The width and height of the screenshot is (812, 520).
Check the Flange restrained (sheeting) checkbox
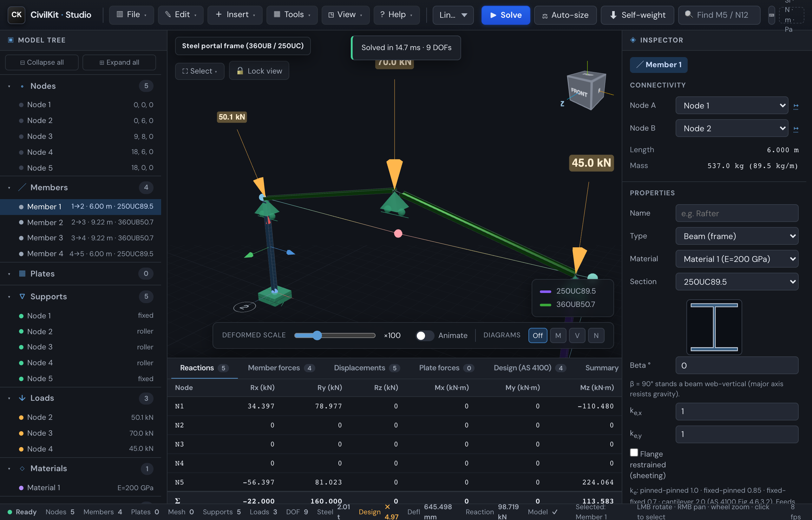tap(634, 452)
